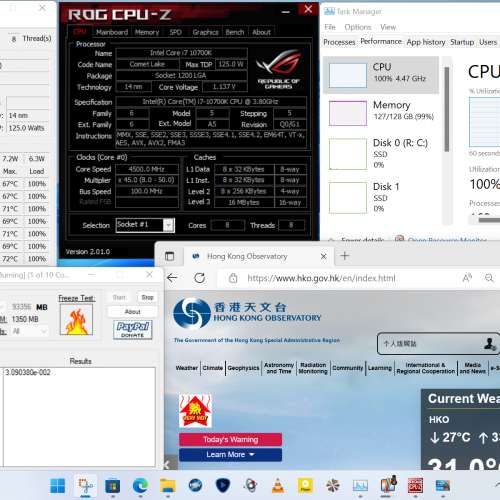Click the user profile icon in HKO box
Image resolution: width=500 pixels, height=500 pixels.
pos(489,343)
